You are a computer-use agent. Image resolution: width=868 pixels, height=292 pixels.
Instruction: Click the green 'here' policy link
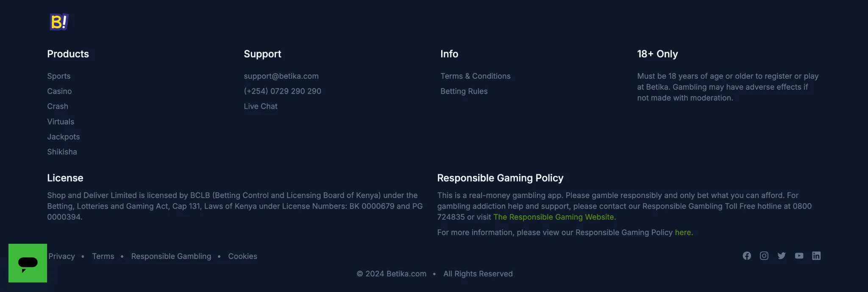click(684, 232)
